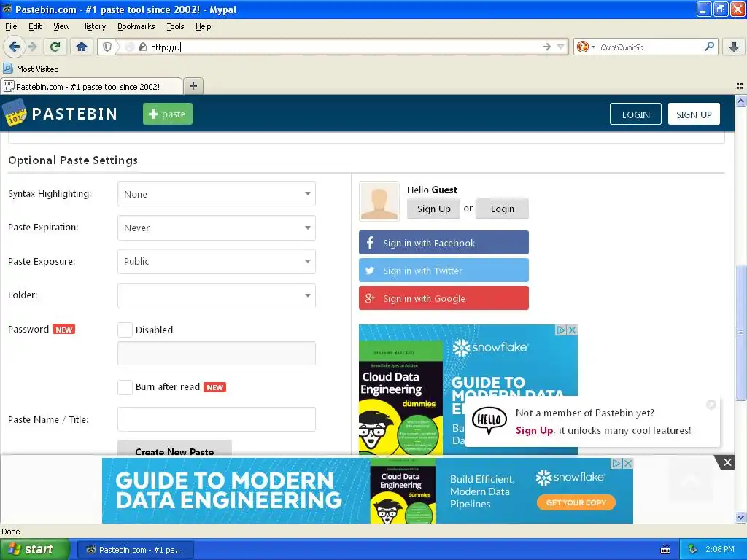The image size is (747, 560).
Task: Open the Bookmarks menu
Action: 136,26
